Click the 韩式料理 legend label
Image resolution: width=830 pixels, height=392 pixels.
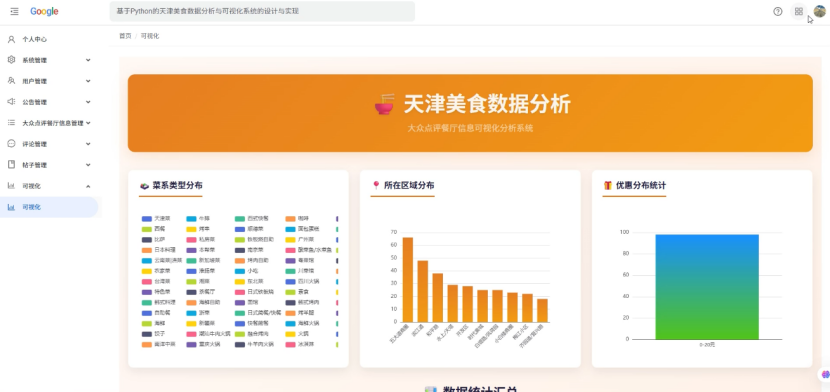coord(165,302)
